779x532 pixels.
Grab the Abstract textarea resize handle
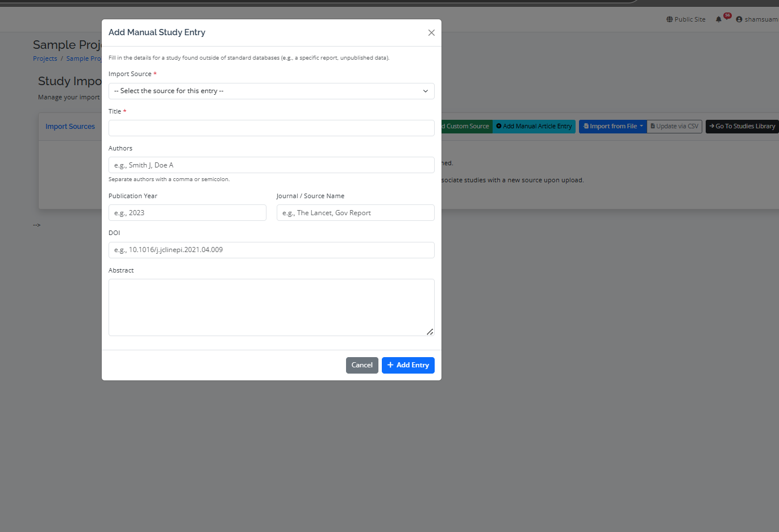(430, 332)
